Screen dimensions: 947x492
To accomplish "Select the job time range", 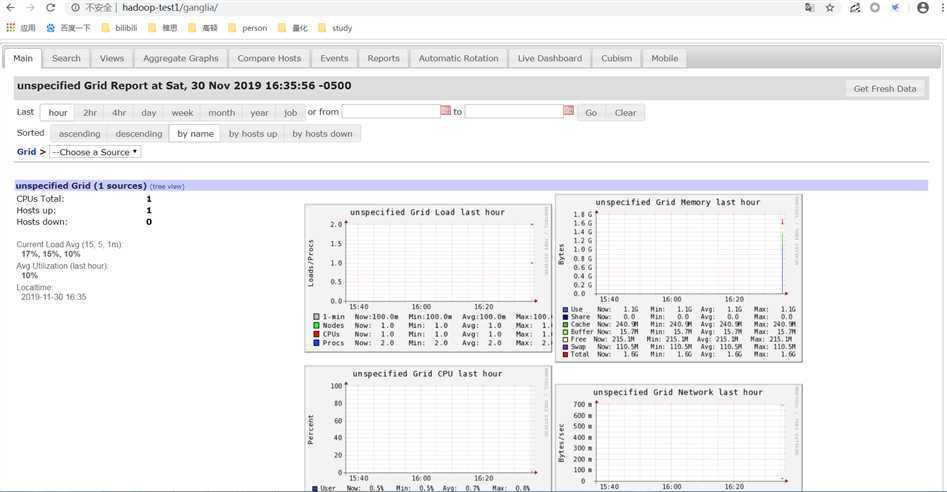I will click(x=291, y=112).
